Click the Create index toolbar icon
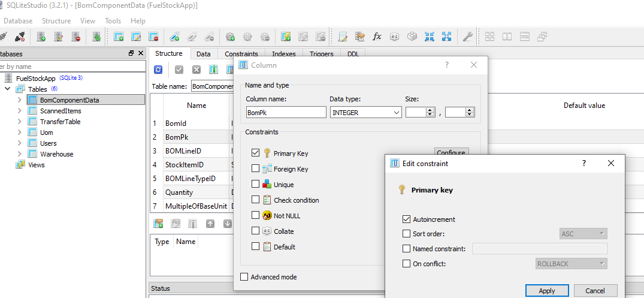This screenshot has height=298, width=644. pos(174,37)
